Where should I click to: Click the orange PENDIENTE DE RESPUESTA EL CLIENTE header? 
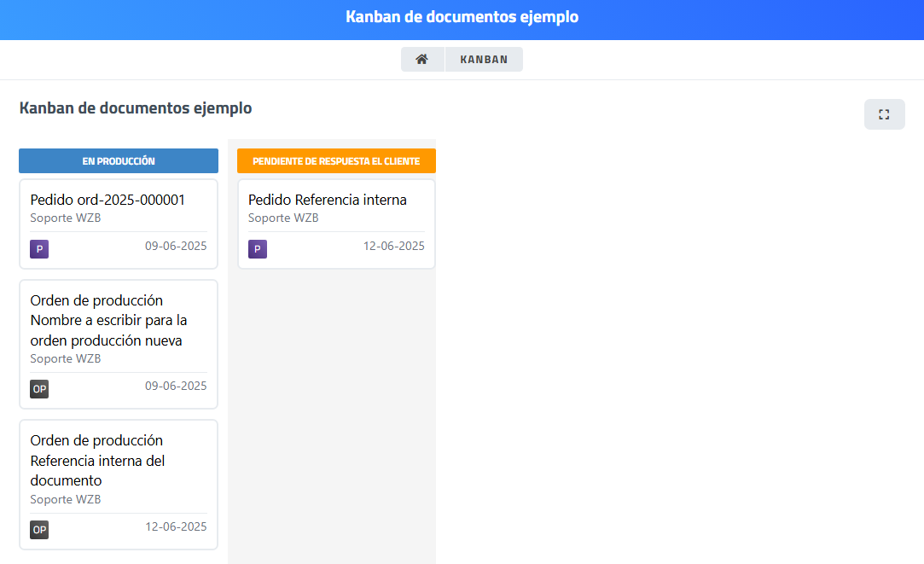click(x=336, y=161)
